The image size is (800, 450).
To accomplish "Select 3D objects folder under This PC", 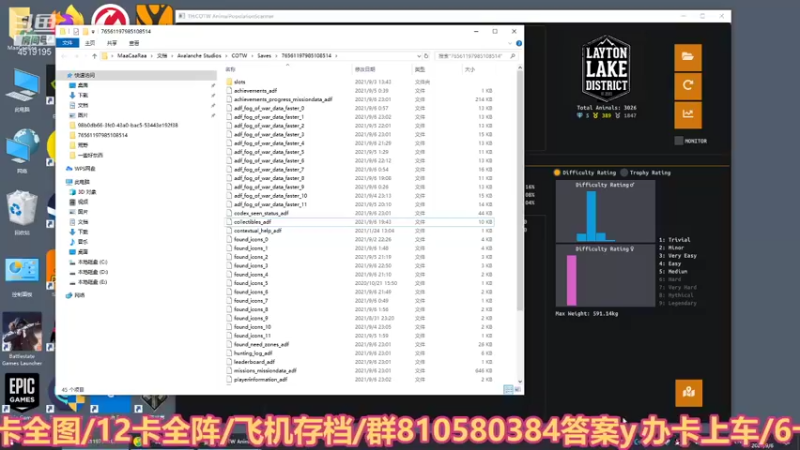I will click(87, 192).
